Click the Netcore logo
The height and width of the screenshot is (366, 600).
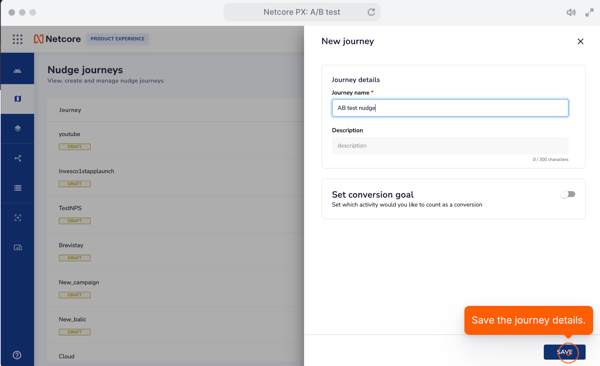click(57, 39)
